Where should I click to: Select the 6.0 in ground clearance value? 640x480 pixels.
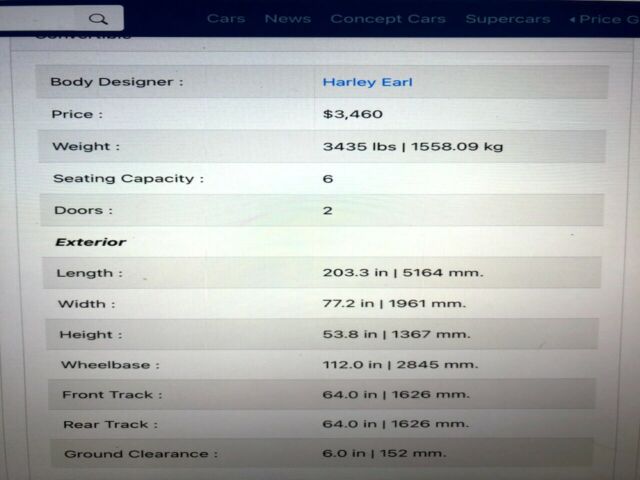click(x=384, y=453)
